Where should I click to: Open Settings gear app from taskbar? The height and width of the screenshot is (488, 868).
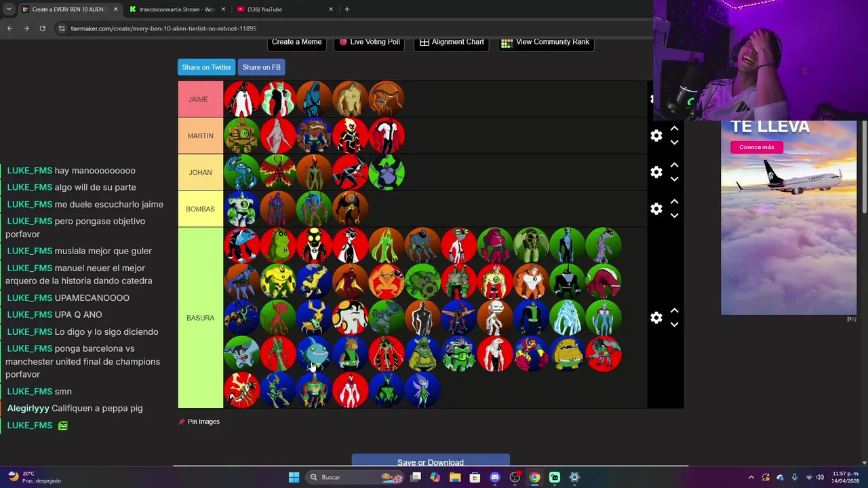click(574, 477)
